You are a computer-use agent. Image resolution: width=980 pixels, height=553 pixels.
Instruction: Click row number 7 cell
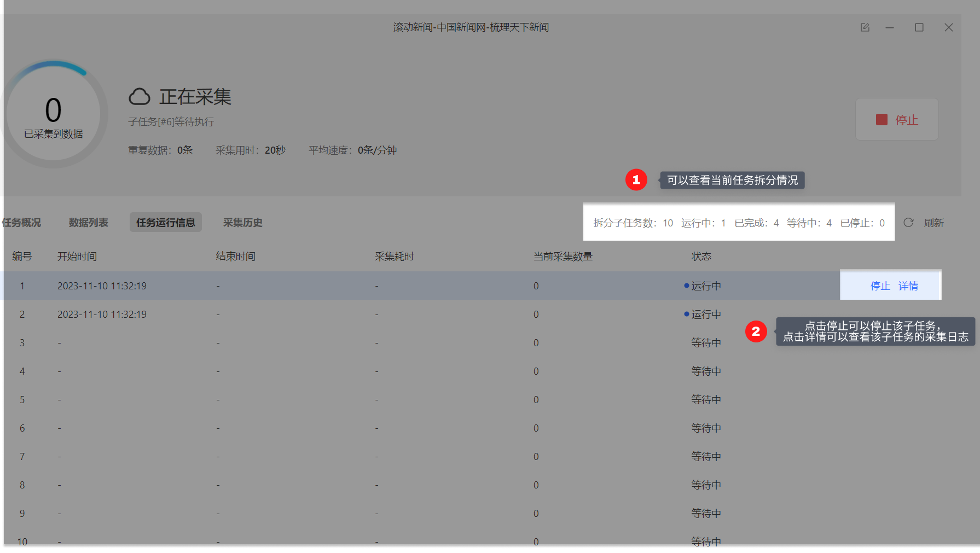[22, 457]
